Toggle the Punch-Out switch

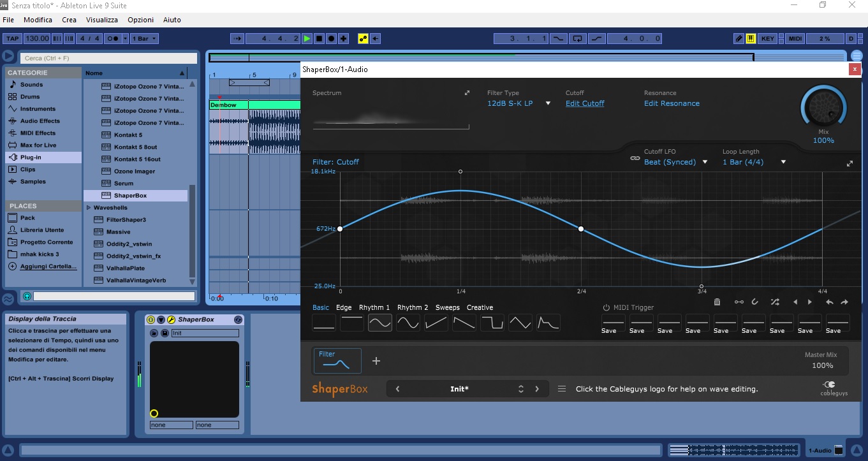596,39
